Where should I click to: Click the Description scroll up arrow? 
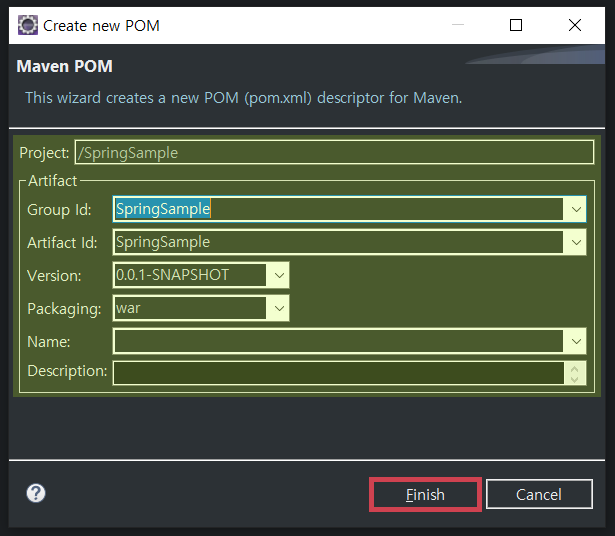[575, 369]
